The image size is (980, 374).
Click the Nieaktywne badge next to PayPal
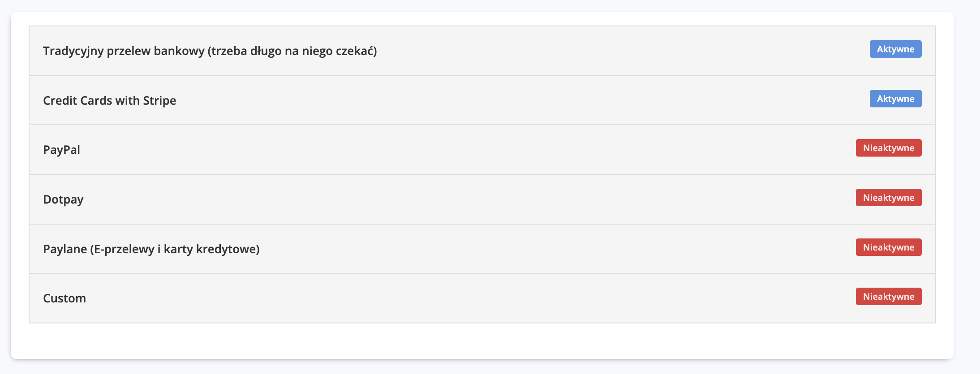coord(888,148)
